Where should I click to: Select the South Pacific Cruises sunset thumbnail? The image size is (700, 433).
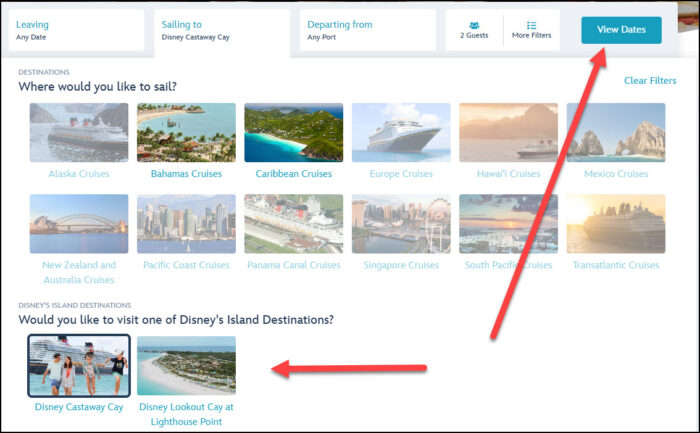point(508,224)
